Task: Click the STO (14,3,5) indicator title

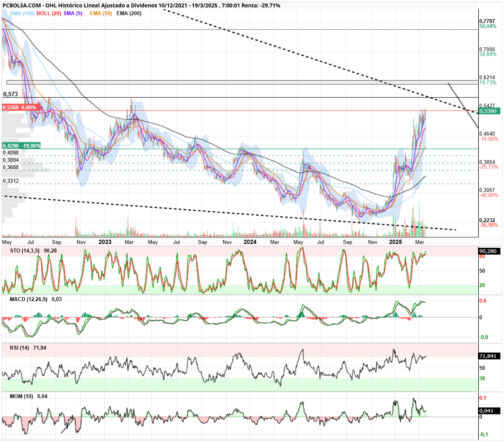Action: coord(25,251)
